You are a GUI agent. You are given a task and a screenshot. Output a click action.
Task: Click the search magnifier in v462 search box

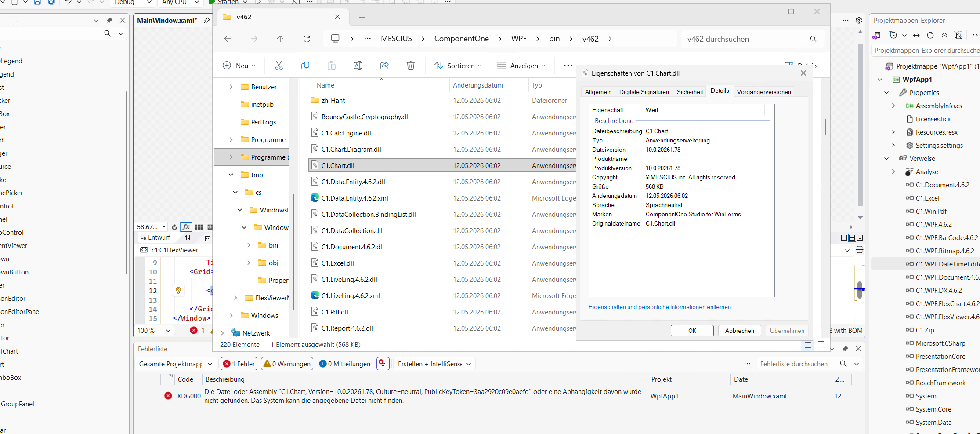tap(813, 39)
